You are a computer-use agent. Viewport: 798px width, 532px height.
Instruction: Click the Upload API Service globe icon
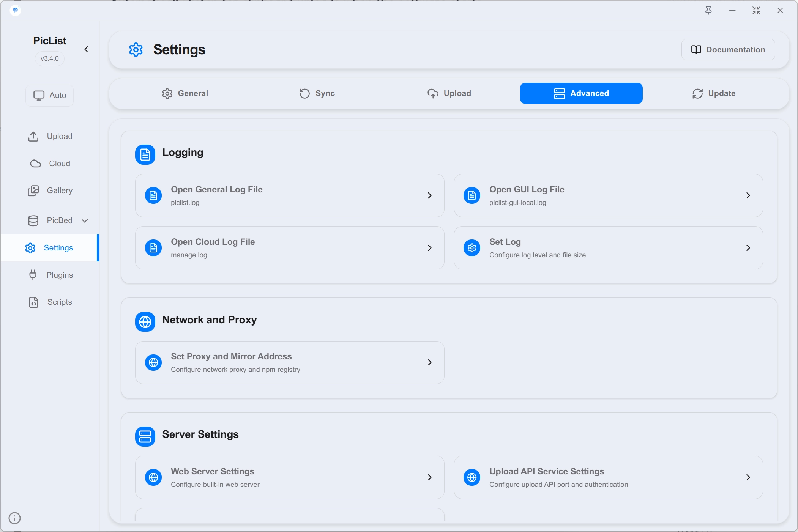(x=472, y=477)
